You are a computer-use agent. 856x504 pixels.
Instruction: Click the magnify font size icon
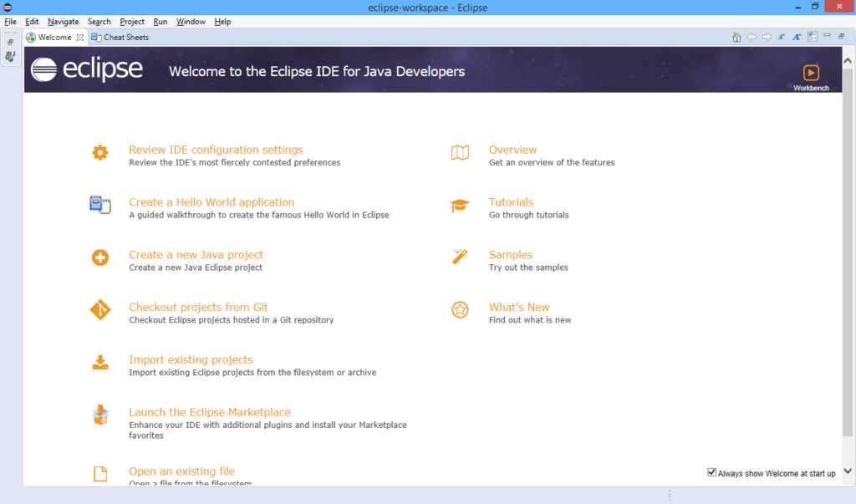797,37
